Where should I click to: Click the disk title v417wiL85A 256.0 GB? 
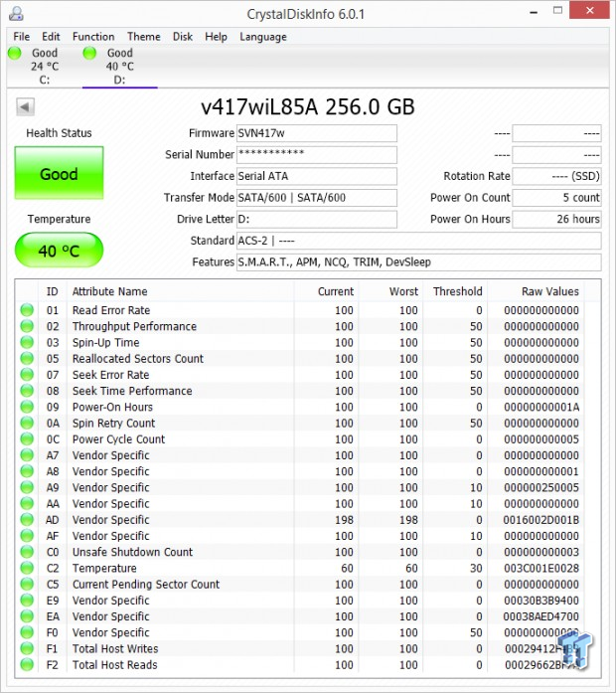point(308,107)
